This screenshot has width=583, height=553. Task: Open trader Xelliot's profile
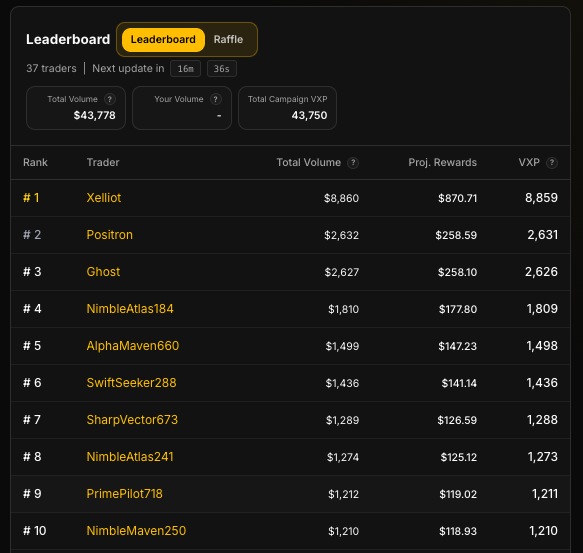pyautogui.click(x=104, y=198)
